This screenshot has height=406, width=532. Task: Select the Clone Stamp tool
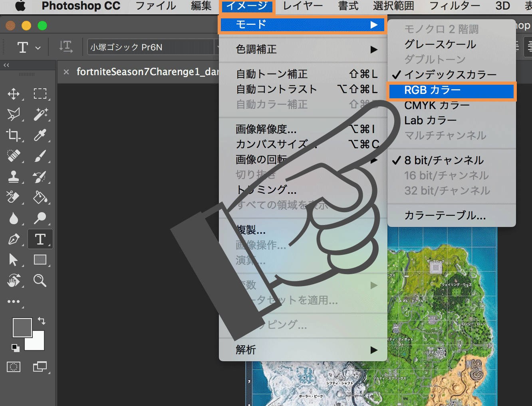(14, 177)
